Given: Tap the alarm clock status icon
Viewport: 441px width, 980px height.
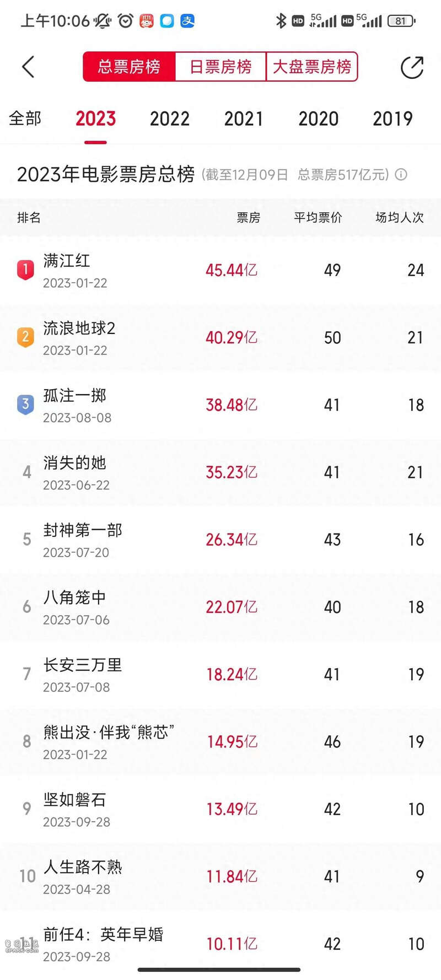Looking at the screenshot, I should (126, 21).
